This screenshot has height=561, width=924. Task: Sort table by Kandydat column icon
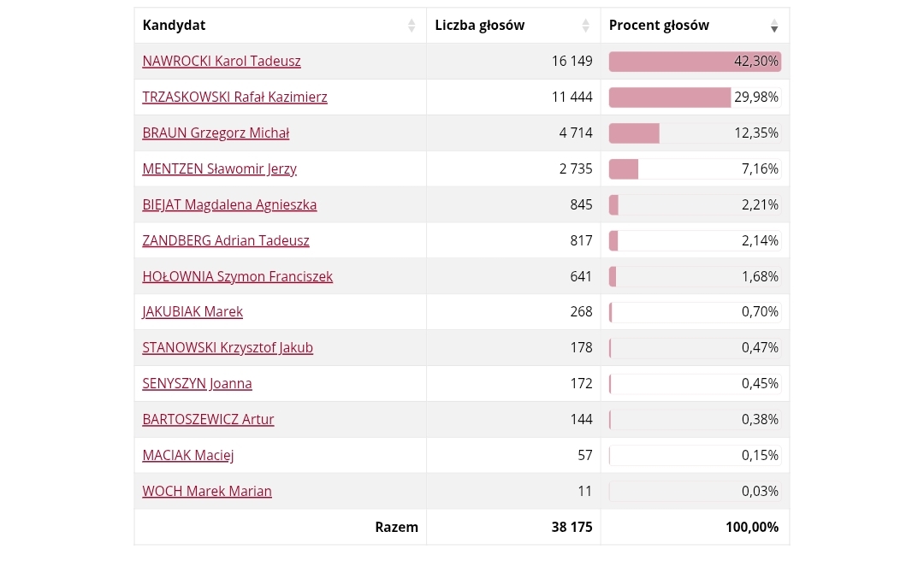tap(412, 26)
